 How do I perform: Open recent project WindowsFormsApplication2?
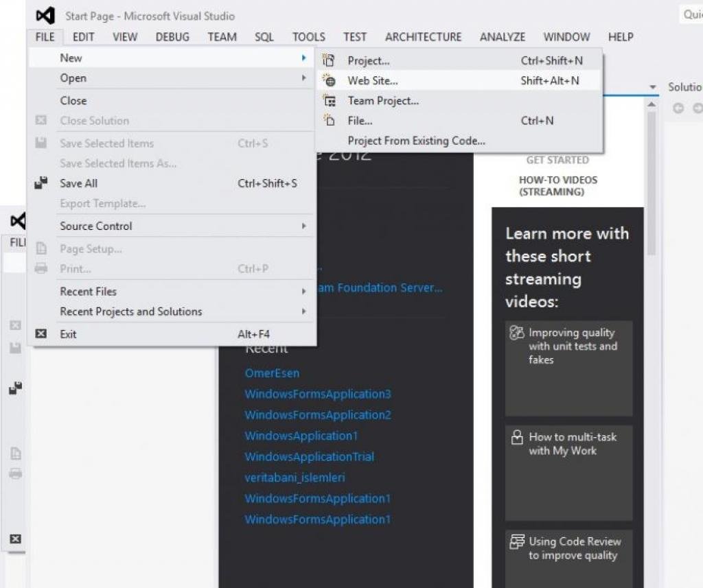click(318, 415)
